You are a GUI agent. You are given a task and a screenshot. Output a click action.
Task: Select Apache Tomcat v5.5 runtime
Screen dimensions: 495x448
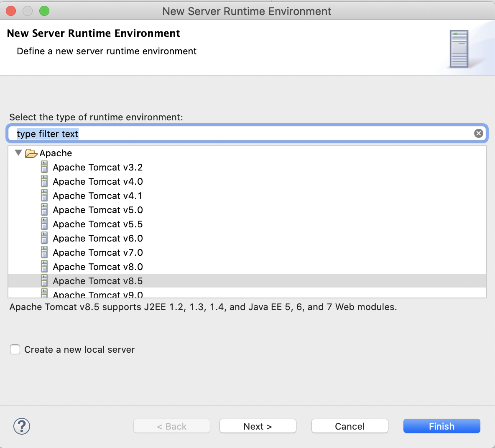(97, 224)
